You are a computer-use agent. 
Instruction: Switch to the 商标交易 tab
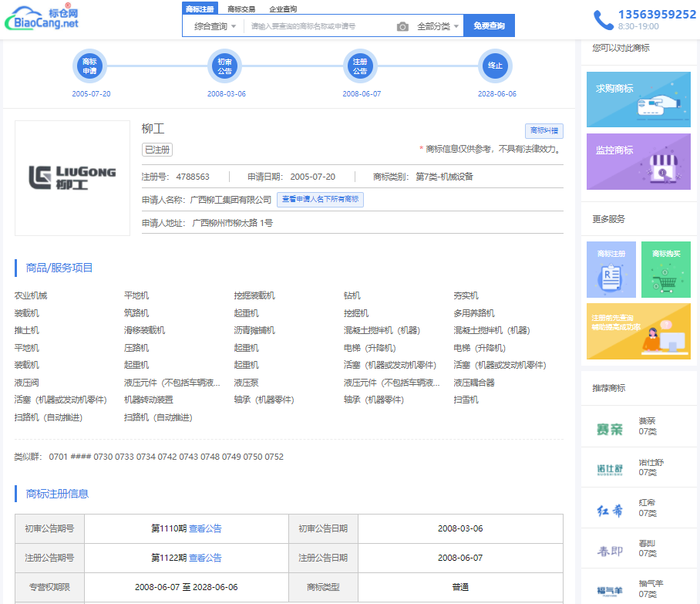[241, 9]
